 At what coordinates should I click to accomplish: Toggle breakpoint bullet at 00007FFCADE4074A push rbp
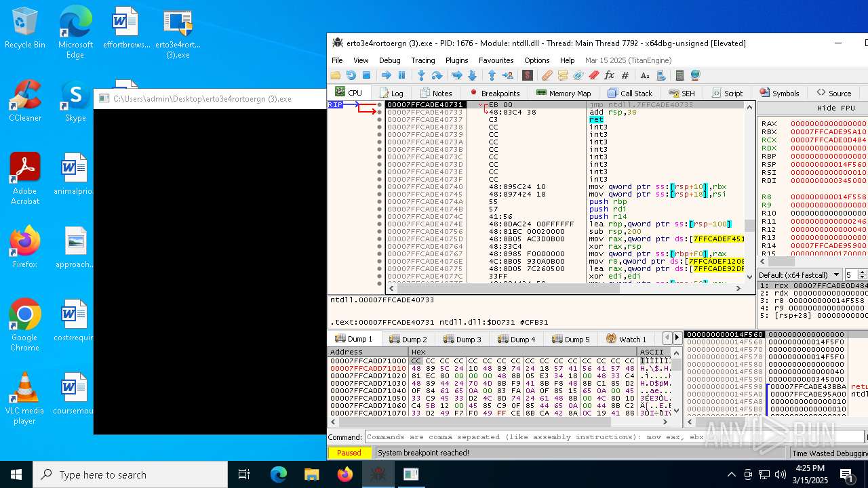(379, 202)
